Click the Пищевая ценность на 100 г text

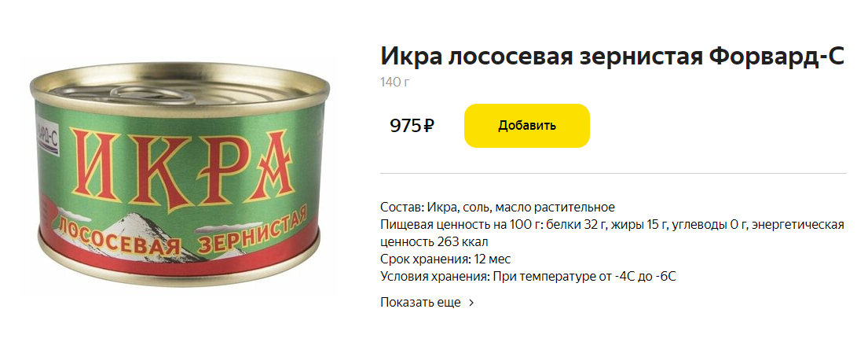coord(459,225)
